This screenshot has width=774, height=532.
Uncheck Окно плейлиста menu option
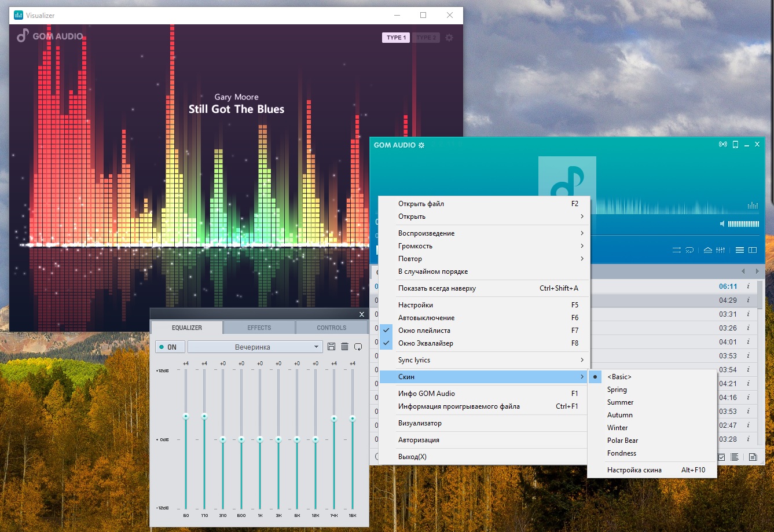pos(424,331)
